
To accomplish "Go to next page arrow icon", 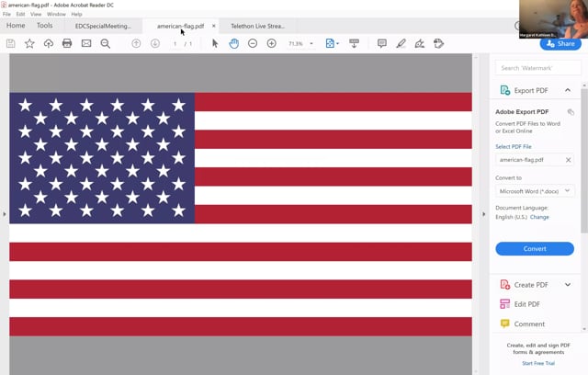I will point(155,43).
